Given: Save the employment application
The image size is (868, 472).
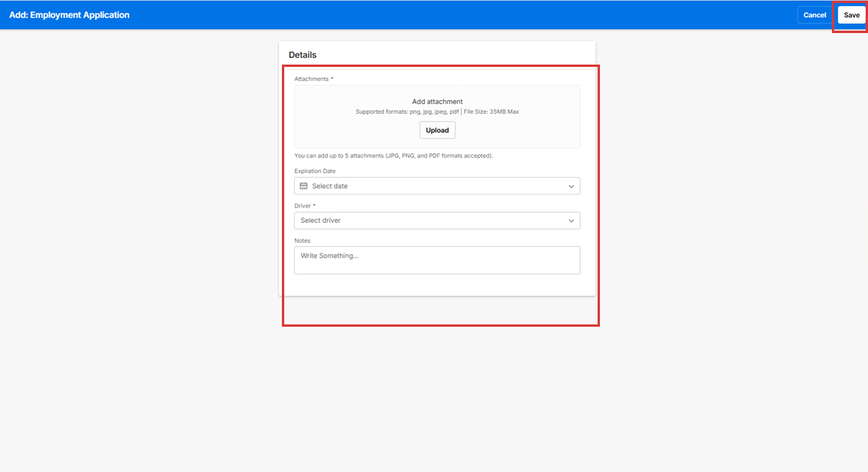Looking at the screenshot, I should click(x=851, y=15).
